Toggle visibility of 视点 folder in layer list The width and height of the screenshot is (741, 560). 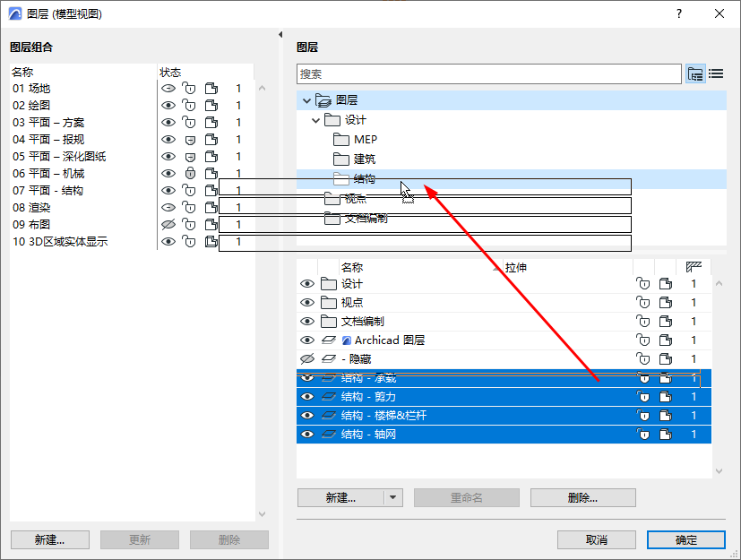[307, 303]
